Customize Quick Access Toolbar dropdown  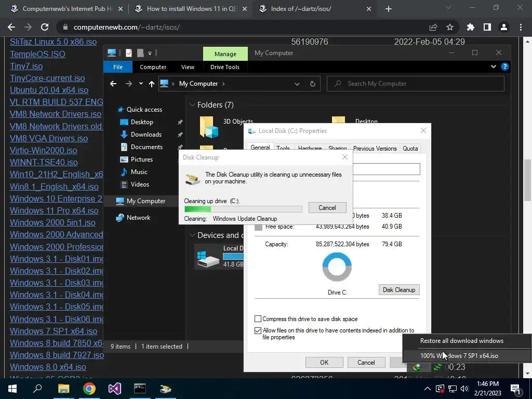point(150,54)
